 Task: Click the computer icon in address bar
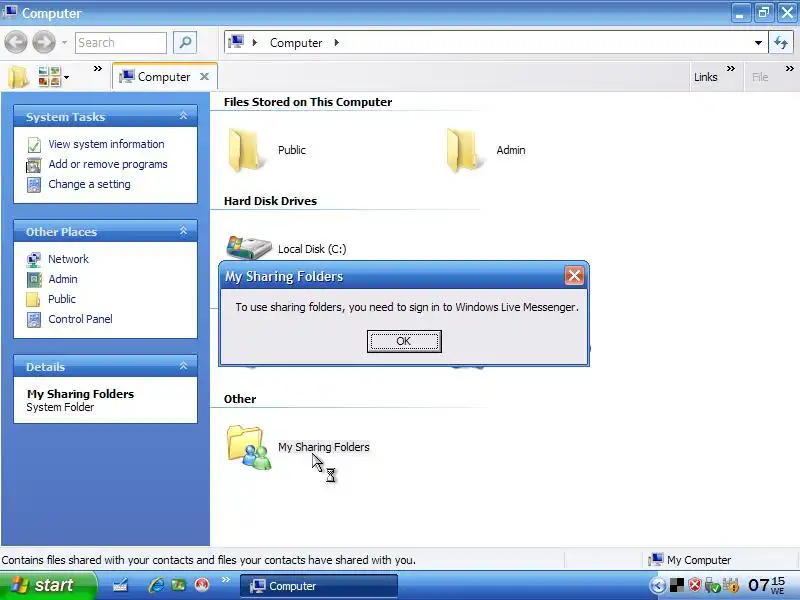tap(236, 42)
